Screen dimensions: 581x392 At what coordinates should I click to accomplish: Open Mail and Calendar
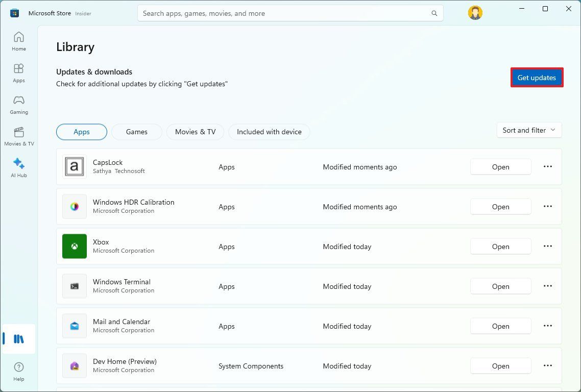[x=500, y=326]
